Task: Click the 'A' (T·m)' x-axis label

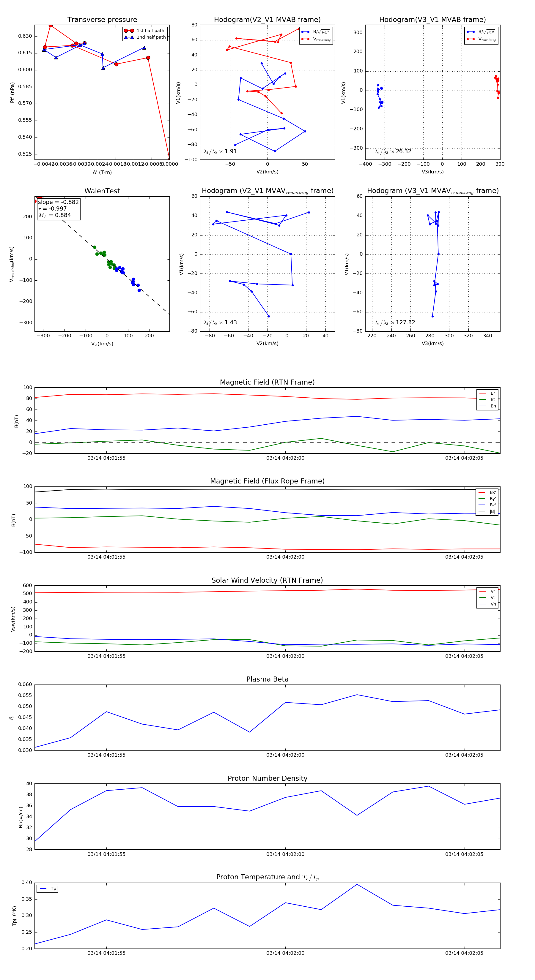Action: coord(102,172)
